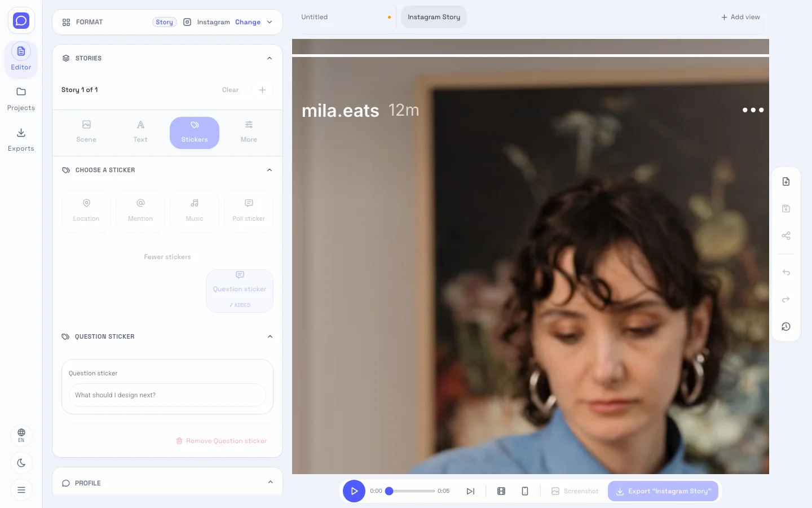Viewport: 812px width, 508px height.
Task: Redo the last action
Action: coord(786,300)
